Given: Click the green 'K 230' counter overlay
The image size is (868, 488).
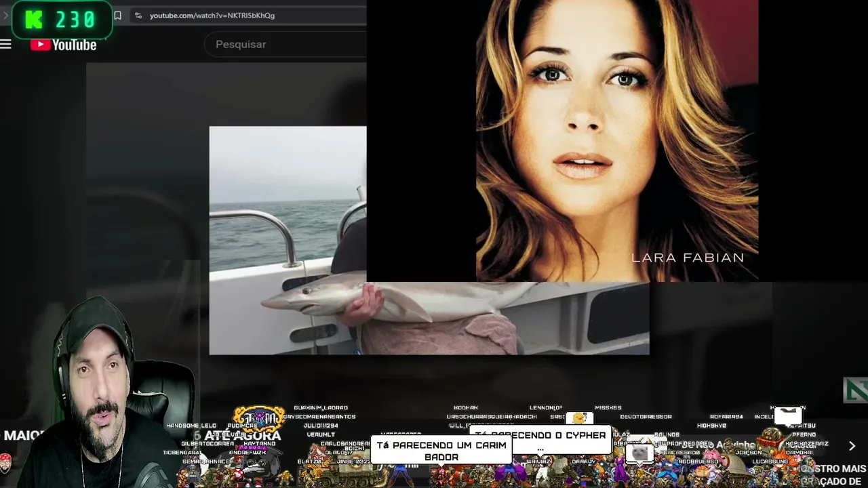Looking at the screenshot, I should (61, 20).
